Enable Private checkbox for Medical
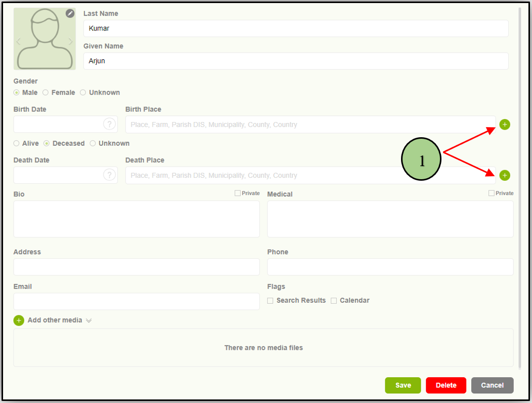The image size is (532, 403). 492,193
